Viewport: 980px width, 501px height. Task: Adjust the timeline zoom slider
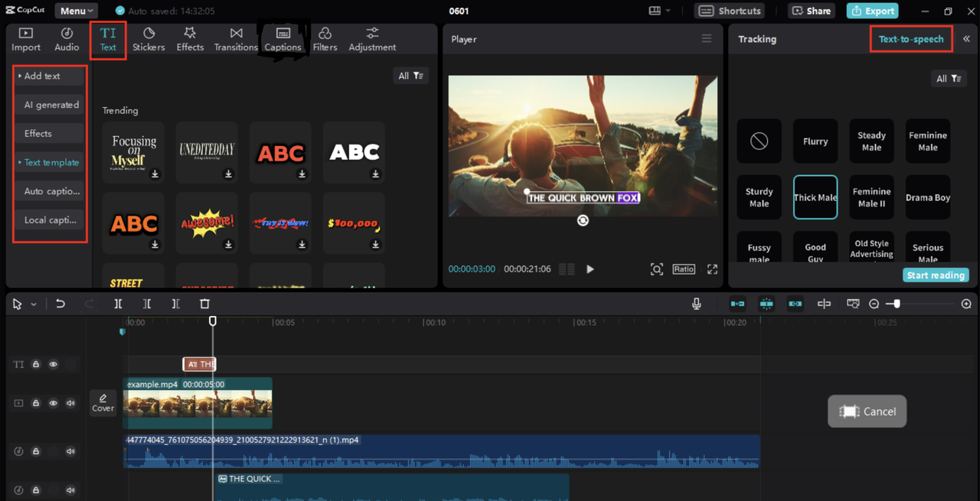pos(897,304)
